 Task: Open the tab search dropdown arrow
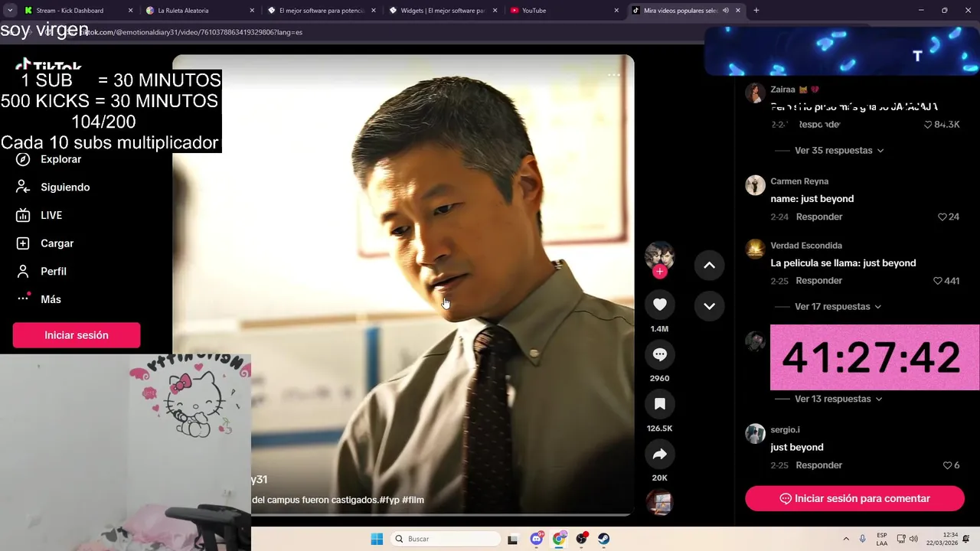pos(10,11)
